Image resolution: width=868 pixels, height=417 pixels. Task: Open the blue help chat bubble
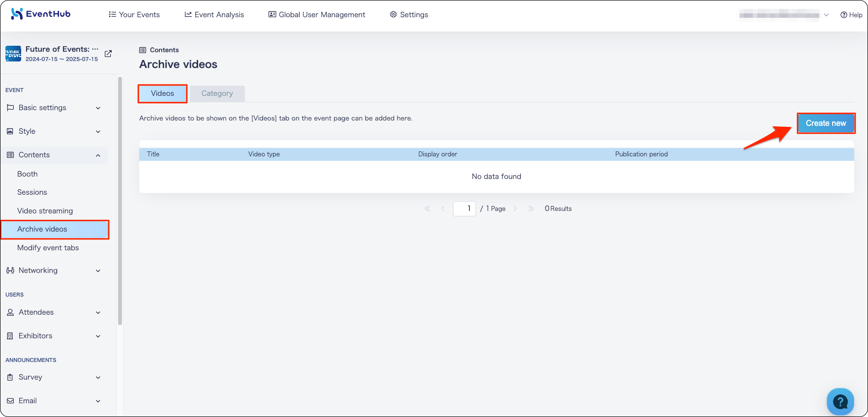point(840,401)
